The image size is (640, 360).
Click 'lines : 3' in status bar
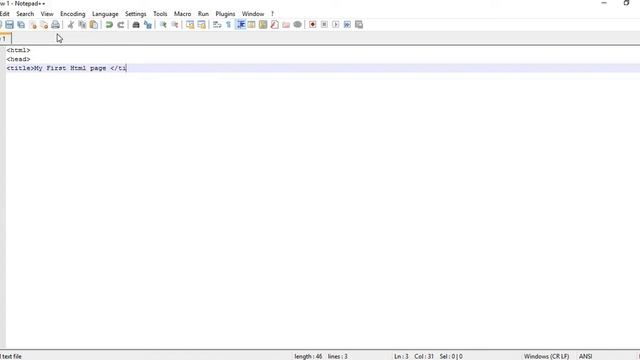click(x=338, y=356)
